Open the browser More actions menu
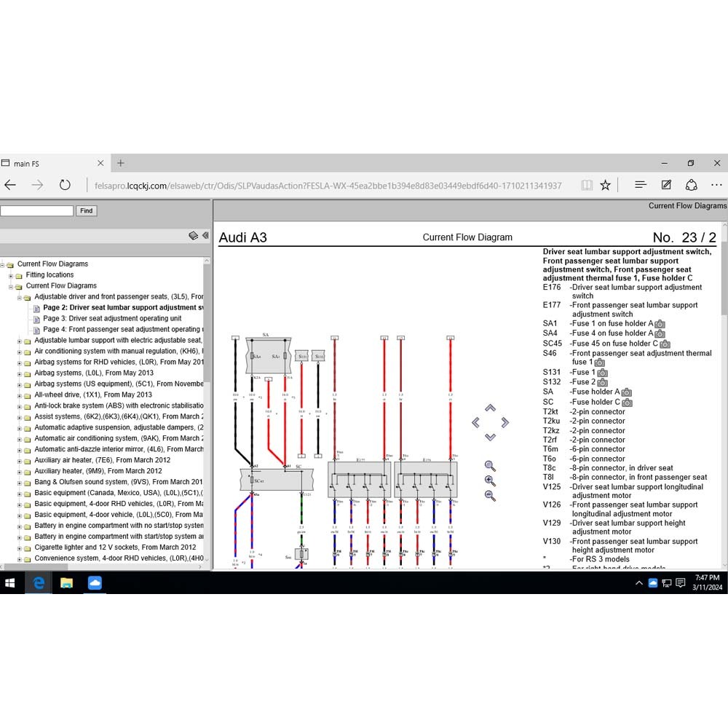The height and width of the screenshot is (728, 728). 716,185
